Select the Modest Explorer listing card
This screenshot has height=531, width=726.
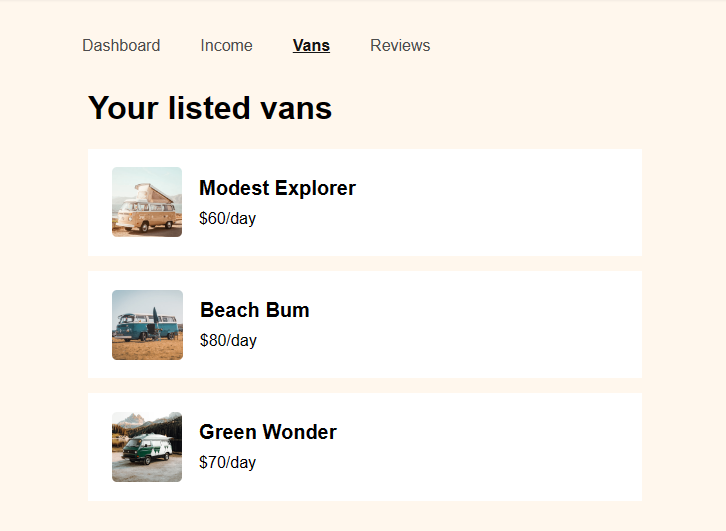tap(365, 202)
